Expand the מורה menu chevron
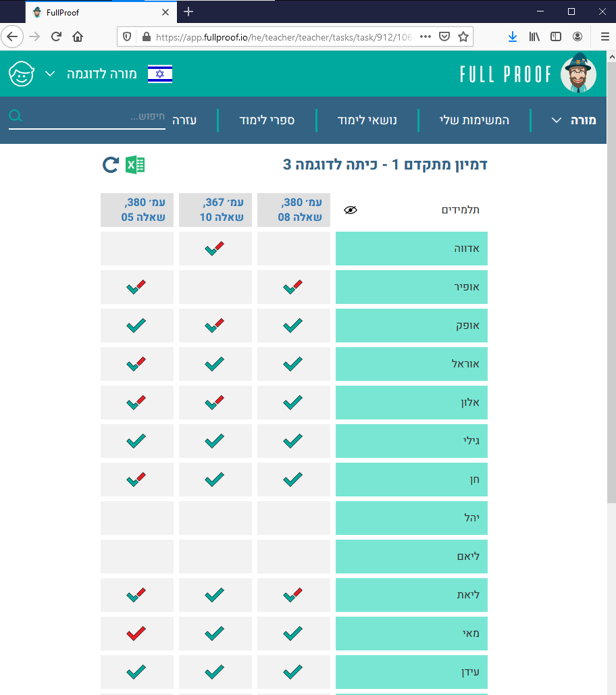The height and width of the screenshot is (695, 616). (x=557, y=120)
